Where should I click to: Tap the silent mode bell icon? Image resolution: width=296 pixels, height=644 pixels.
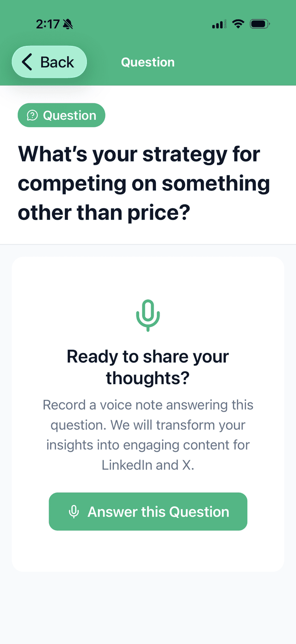click(x=68, y=24)
